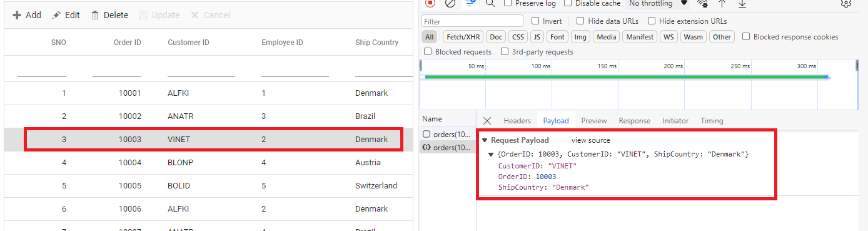Viewport: 868px width, 231px height.
Task: Click the Switzerland cell
Action: (376, 186)
